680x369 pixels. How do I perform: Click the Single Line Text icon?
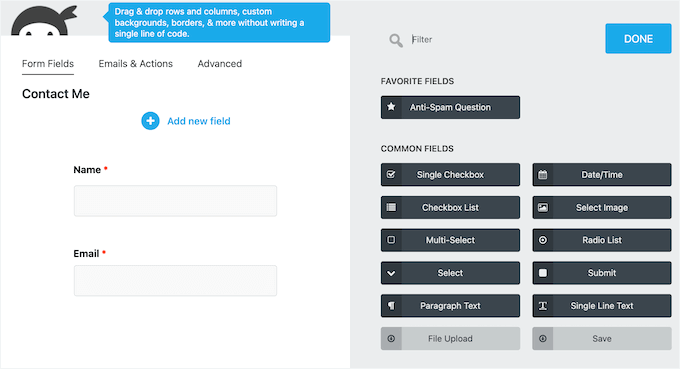tap(543, 306)
